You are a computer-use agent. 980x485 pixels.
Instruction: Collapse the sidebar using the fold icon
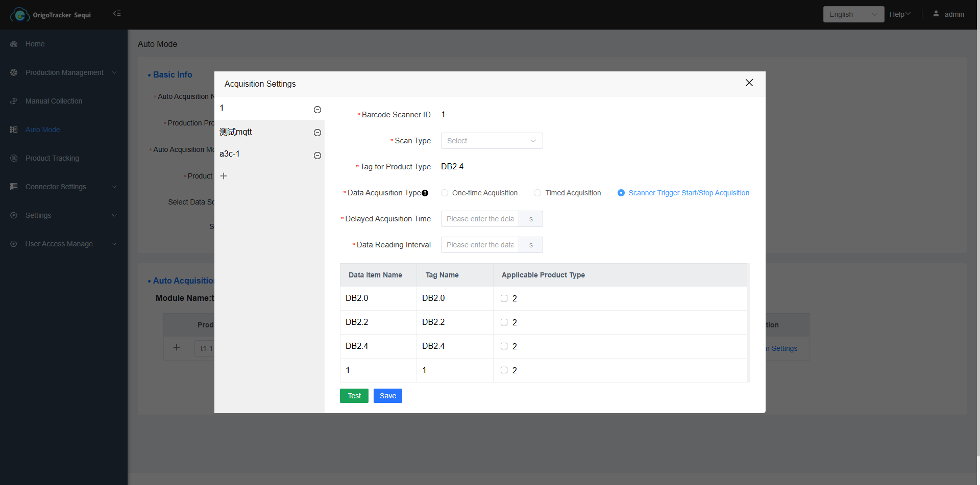click(117, 13)
